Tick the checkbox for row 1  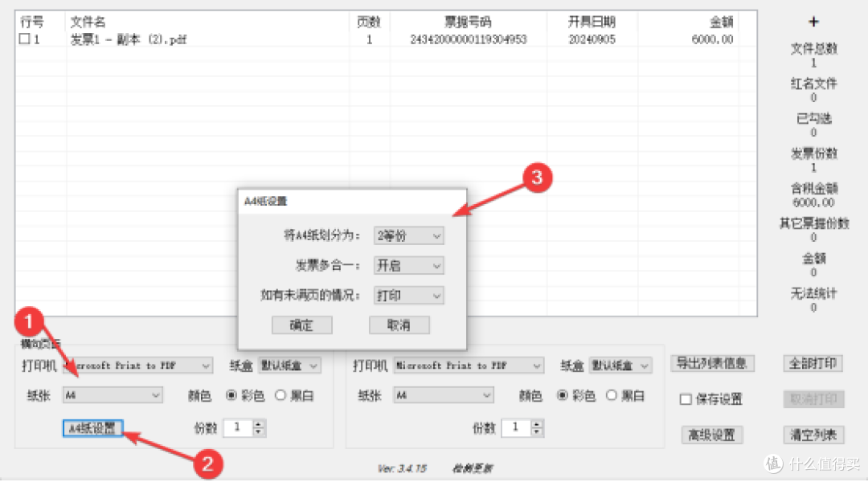[24, 39]
